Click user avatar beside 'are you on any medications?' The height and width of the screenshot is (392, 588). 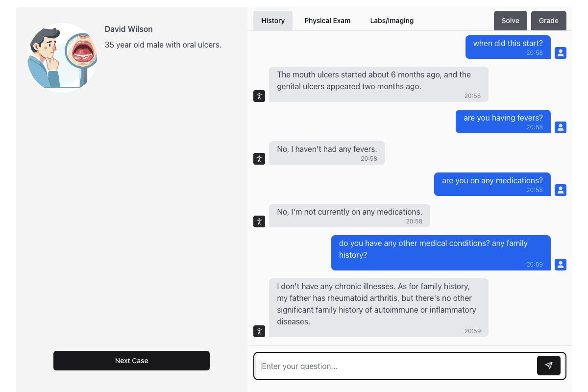pyautogui.click(x=561, y=190)
